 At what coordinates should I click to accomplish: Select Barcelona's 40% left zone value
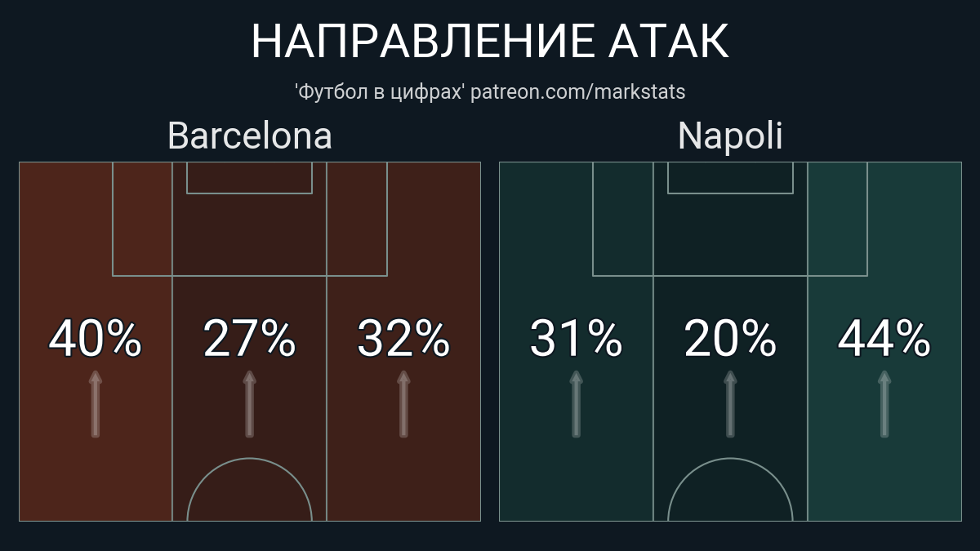coord(96,339)
